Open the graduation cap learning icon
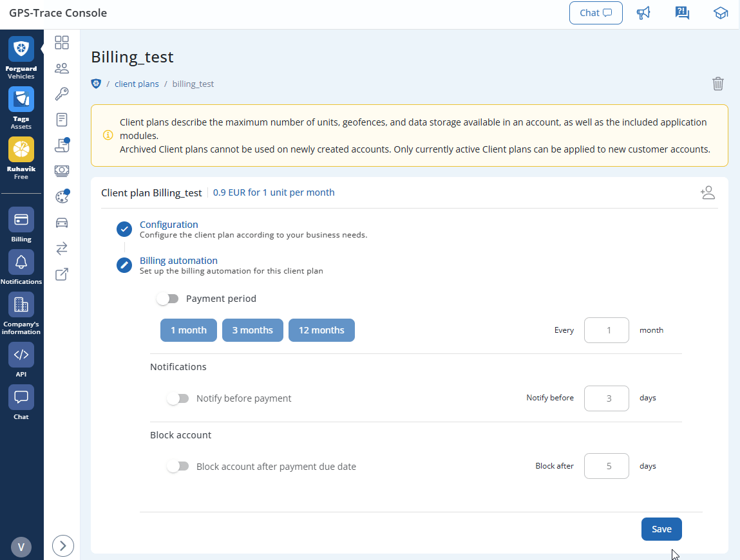This screenshot has width=740, height=560. coord(721,13)
